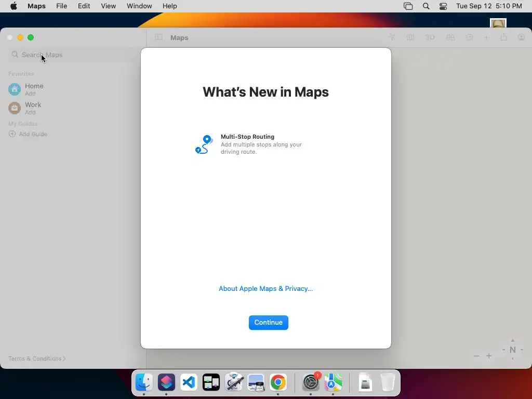The width and height of the screenshot is (532, 399).
Task: Select the Home favorite icon
Action: (14, 89)
